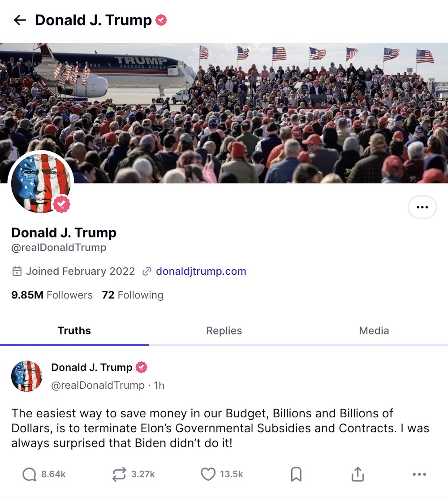Open the profile three-dot options menu
Viewport: 448px width, 498px height.
pyautogui.click(x=422, y=207)
